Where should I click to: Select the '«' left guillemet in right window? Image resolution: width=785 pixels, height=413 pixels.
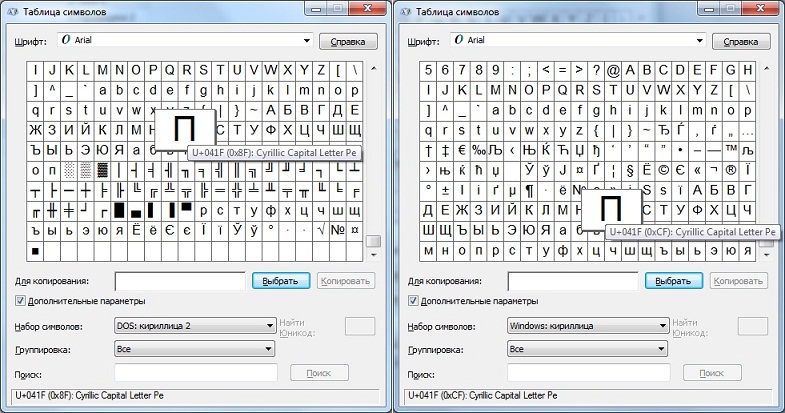(x=697, y=170)
